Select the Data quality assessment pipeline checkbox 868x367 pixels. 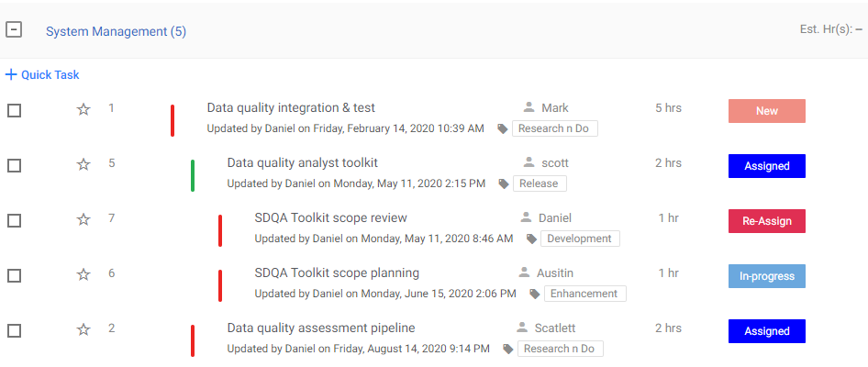click(x=15, y=330)
